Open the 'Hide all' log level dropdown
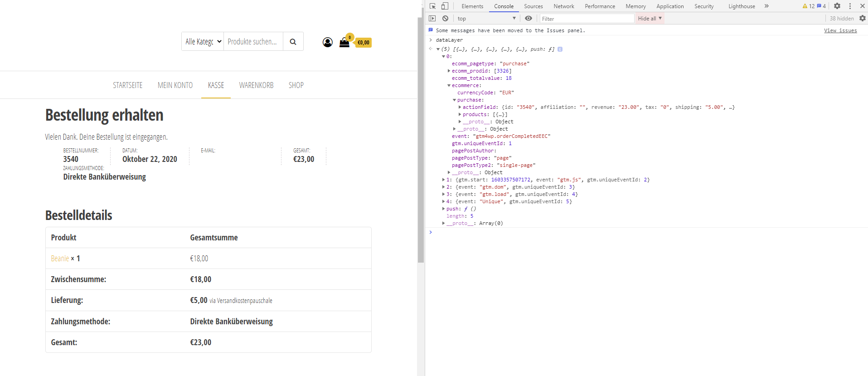The image size is (868, 376). point(650,19)
